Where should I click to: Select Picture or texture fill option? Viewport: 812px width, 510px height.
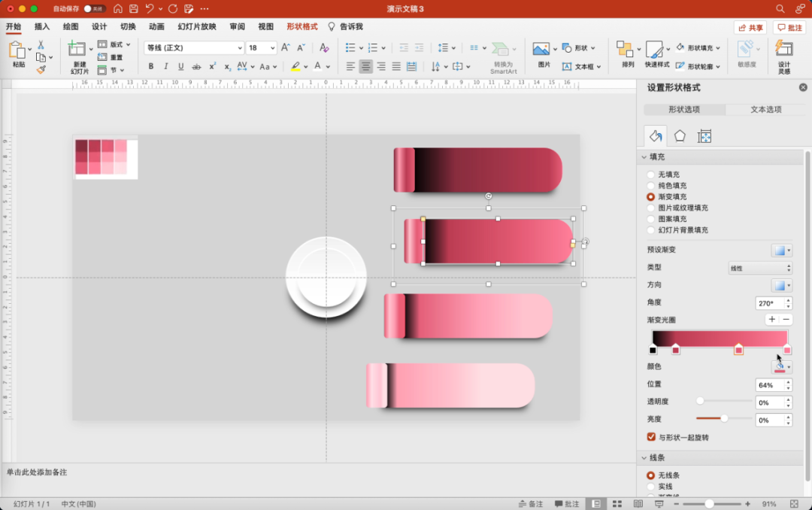pyautogui.click(x=650, y=208)
